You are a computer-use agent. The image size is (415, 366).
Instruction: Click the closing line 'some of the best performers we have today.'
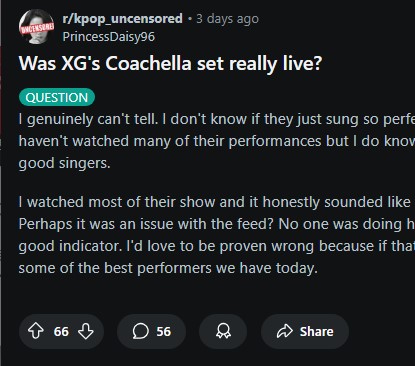(168, 268)
